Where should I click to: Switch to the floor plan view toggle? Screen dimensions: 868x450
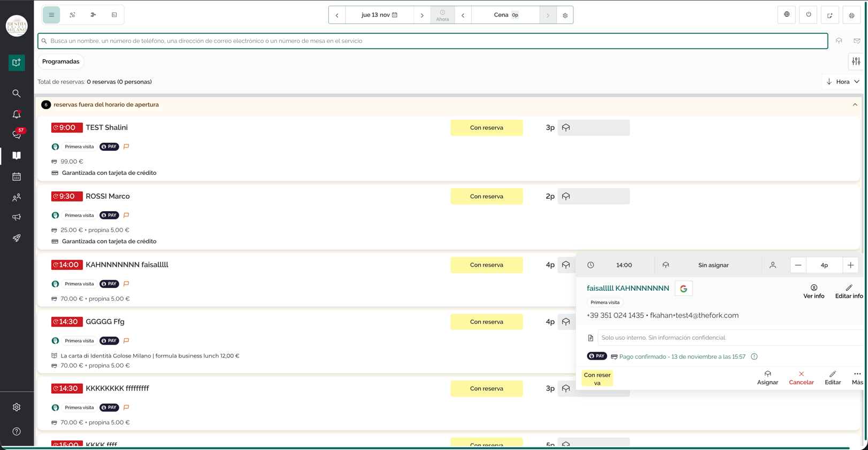pos(72,15)
